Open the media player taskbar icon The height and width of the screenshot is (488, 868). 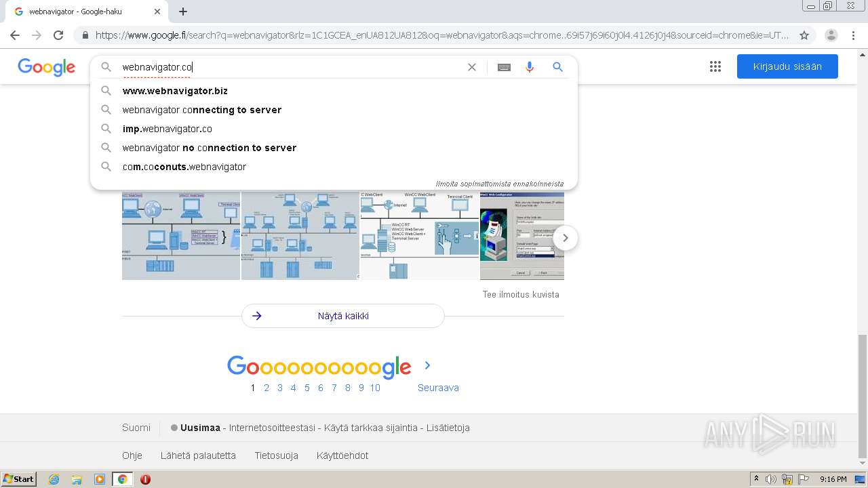100,479
